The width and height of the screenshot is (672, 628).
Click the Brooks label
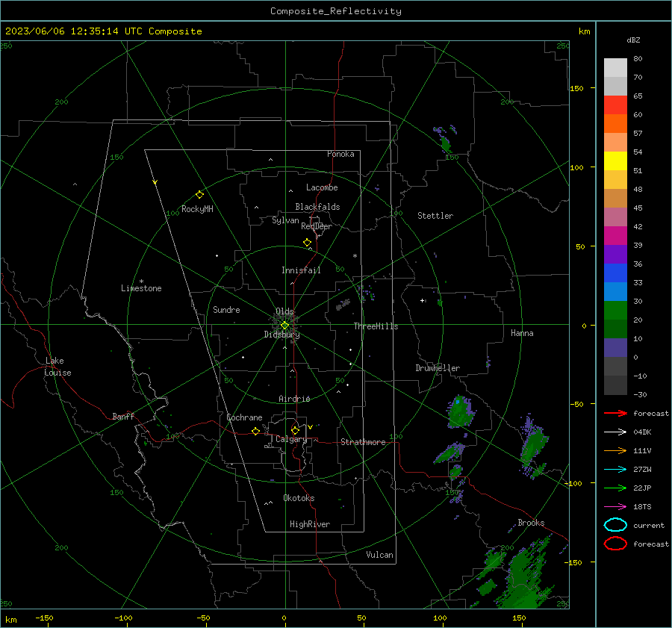(x=531, y=523)
